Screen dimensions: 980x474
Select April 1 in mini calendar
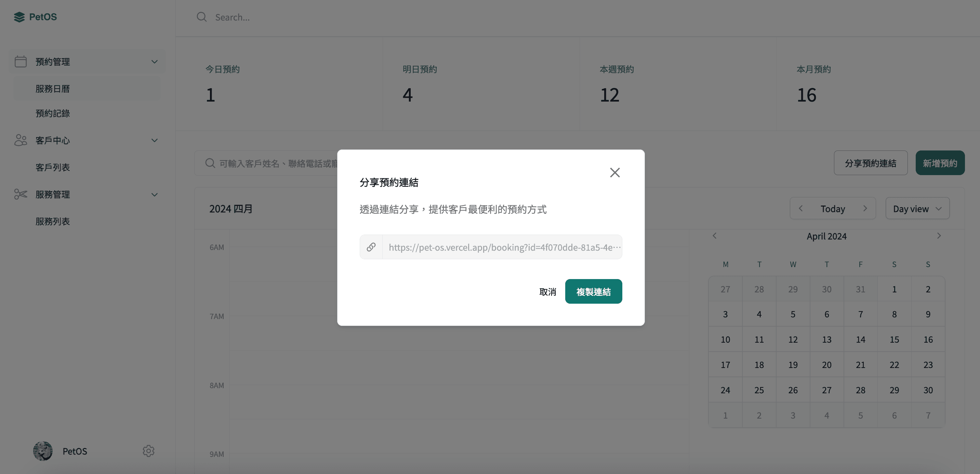click(x=894, y=289)
